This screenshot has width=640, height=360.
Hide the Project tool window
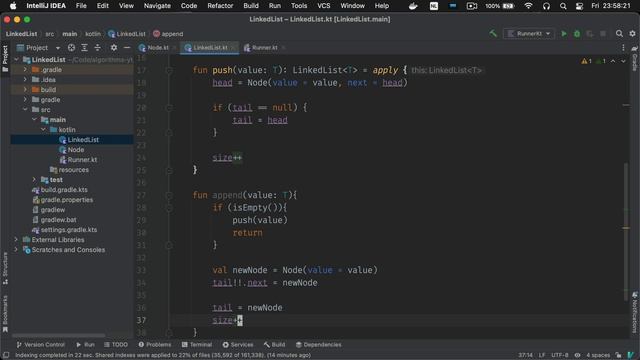tap(127, 48)
